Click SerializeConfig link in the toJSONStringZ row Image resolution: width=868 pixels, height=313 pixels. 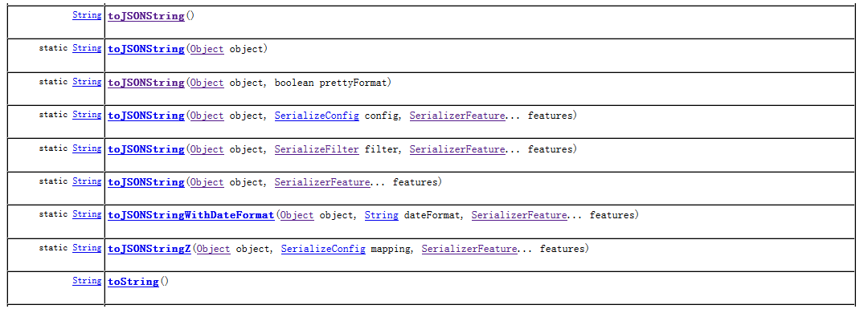pos(323,249)
